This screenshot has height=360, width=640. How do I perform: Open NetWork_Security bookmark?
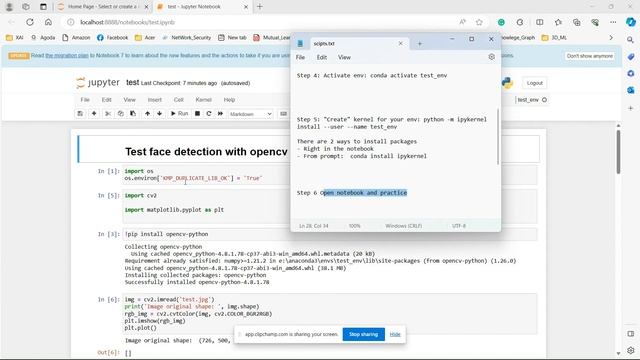pos(187,38)
